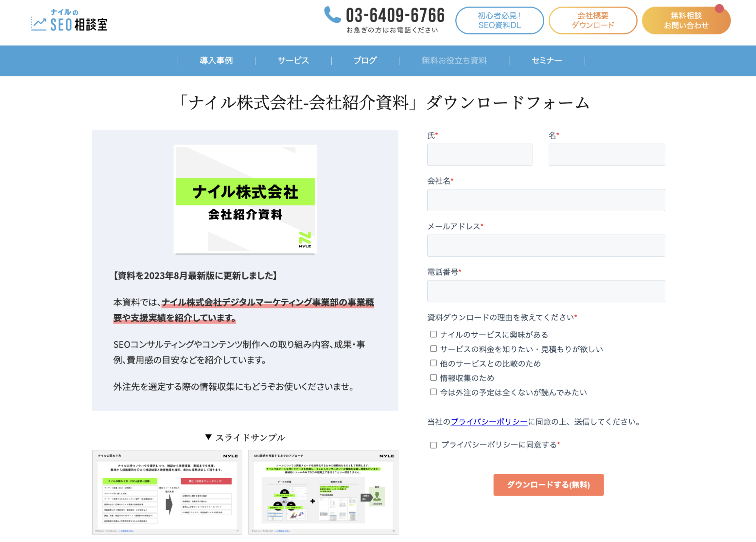Open the プライバシーポリシー link
This screenshot has height=542, width=756.
click(489, 421)
